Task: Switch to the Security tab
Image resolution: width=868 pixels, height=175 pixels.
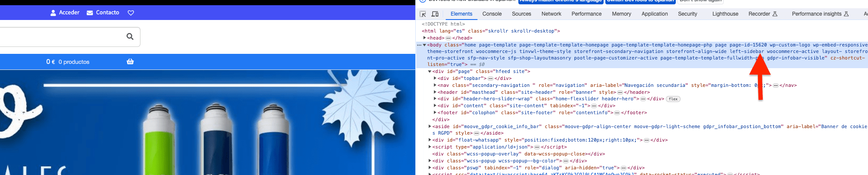Action: 688,14
